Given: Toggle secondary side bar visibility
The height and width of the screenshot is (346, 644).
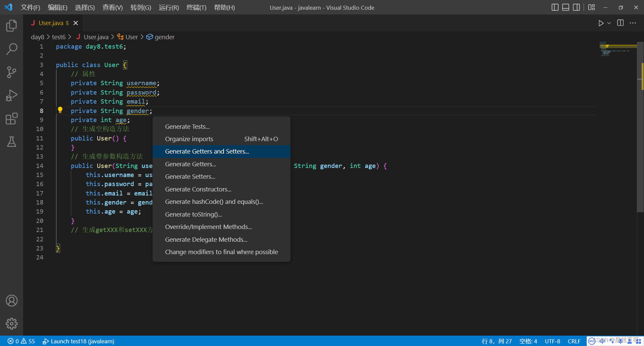Looking at the screenshot, I should pos(577,7).
